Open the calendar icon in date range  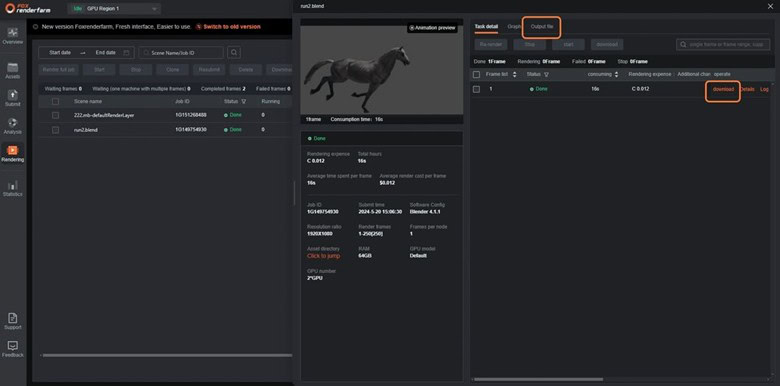click(126, 52)
